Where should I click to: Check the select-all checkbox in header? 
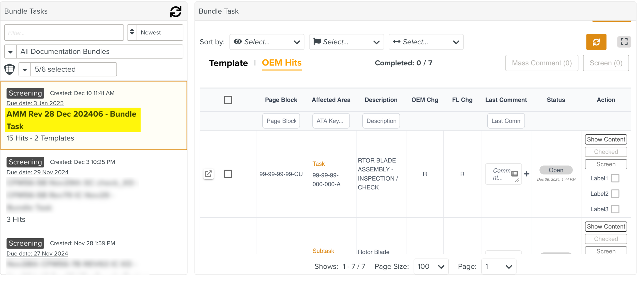click(x=228, y=100)
